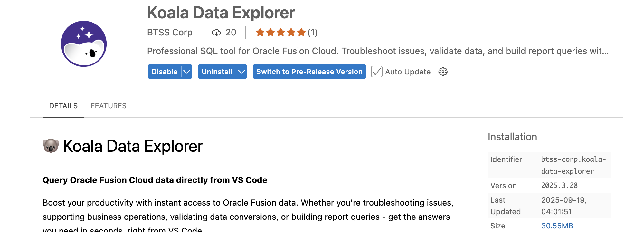Switch to the Features tab

(x=109, y=106)
